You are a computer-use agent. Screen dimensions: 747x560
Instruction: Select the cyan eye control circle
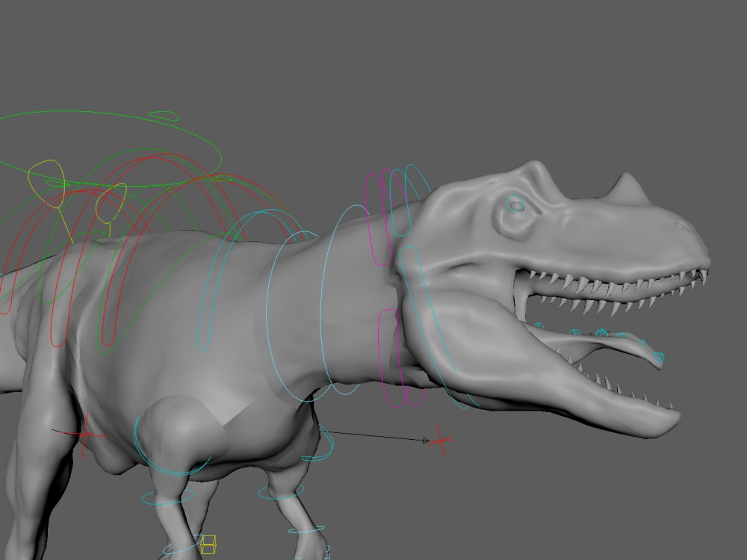(515, 204)
